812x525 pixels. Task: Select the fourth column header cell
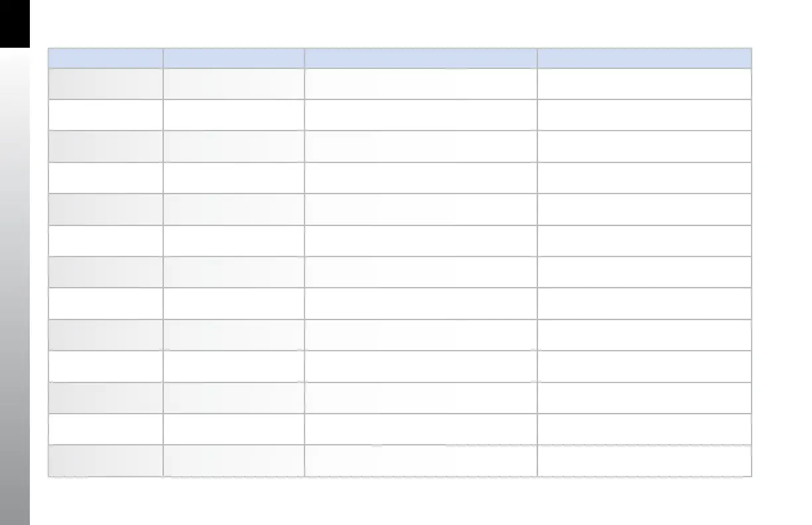[x=644, y=58]
